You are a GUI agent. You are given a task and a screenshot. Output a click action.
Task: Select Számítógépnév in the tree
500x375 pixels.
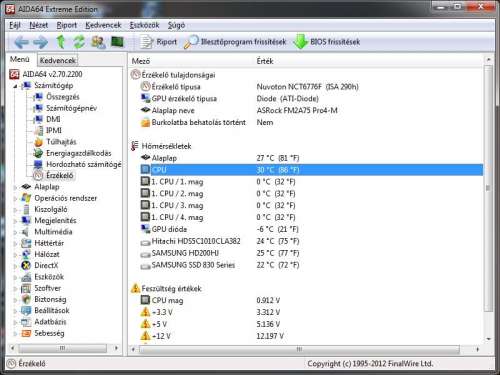coord(71,108)
